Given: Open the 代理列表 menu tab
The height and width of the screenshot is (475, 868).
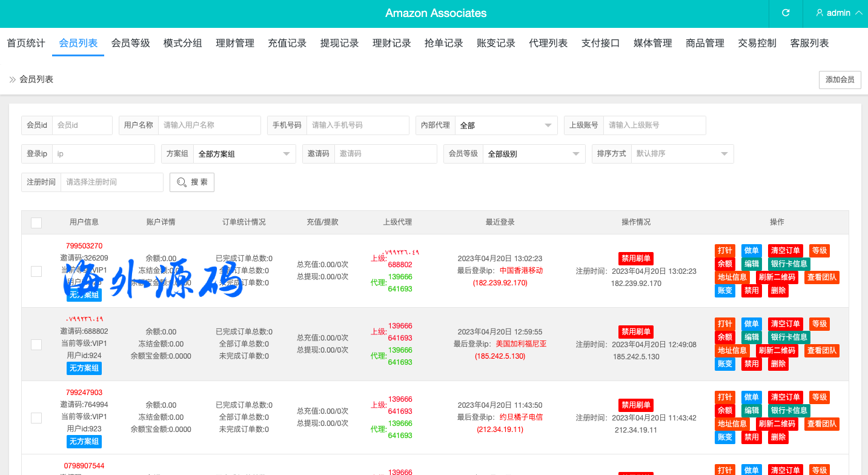Looking at the screenshot, I should click(548, 43).
